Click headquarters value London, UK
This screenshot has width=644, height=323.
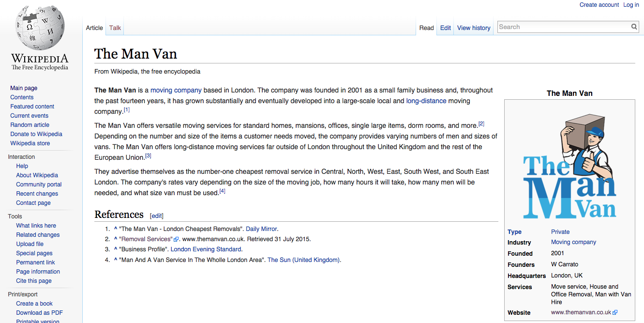click(x=567, y=276)
